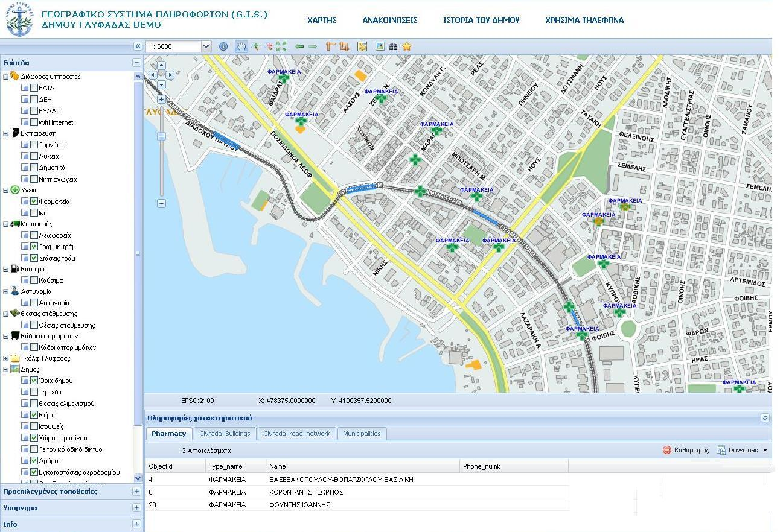The width and height of the screenshot is (783, 532).
Task: Open the ΧΑΡΤΗΣ menu item
Action: click(x=322, y=20)
